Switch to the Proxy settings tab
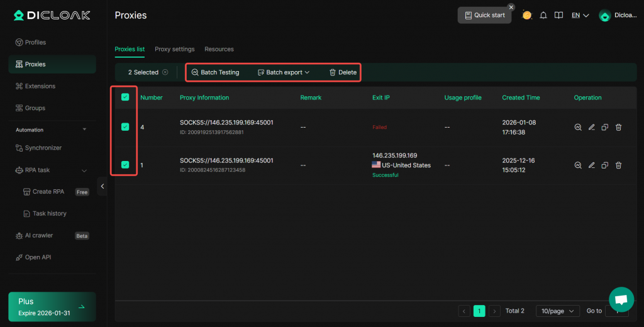The image size is (644, 327). pyautogui.click(x=174, y=49)
